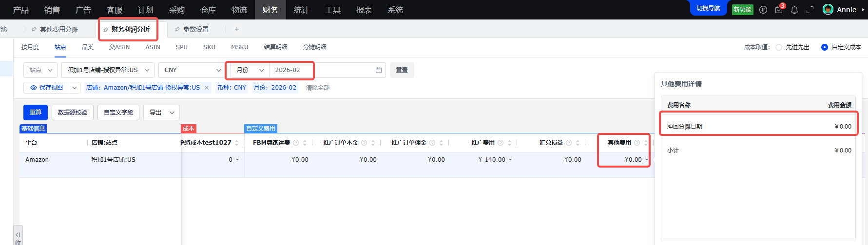Open the 站点 dimension dropdown
868x245 pixels.
(40, 70)
